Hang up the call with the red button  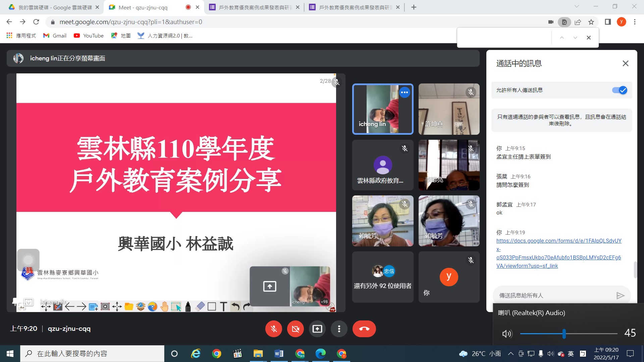point(364,329)
